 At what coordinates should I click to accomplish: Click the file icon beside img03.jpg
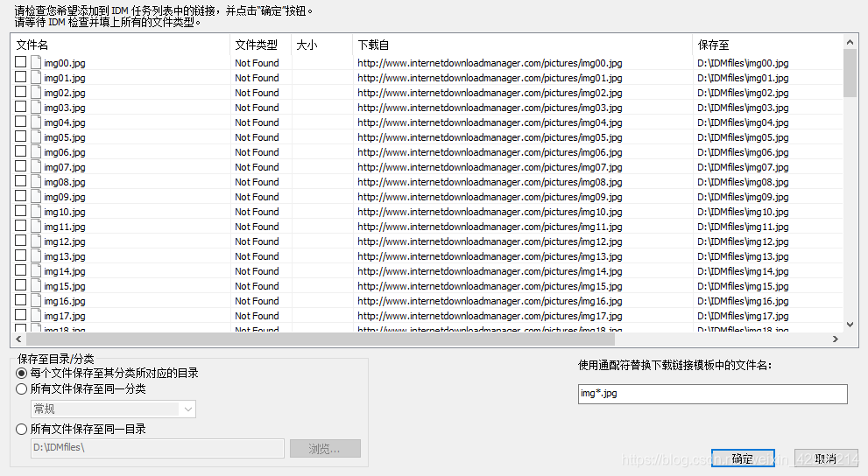point(36,108)
